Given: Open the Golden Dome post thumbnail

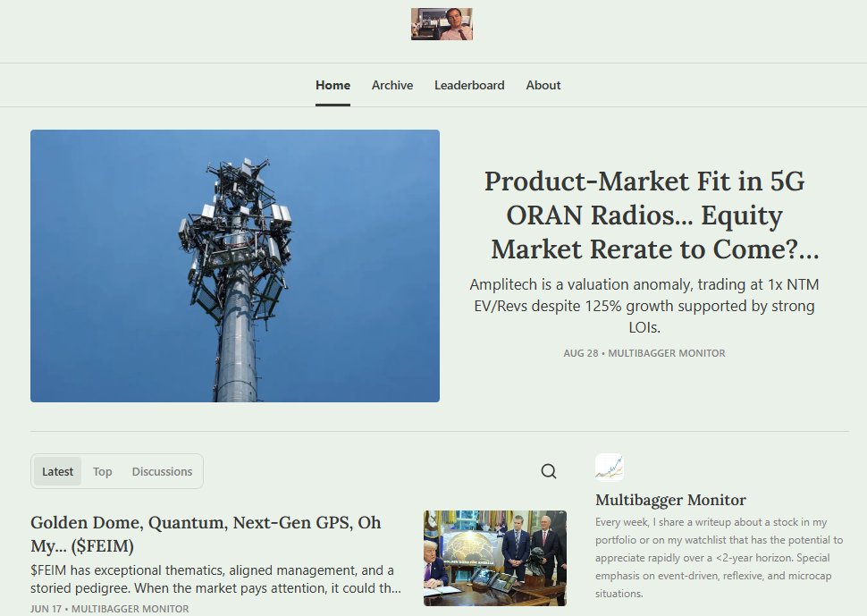Looking at the screenshot, I should pyautogui.click(x=495, y=559).
